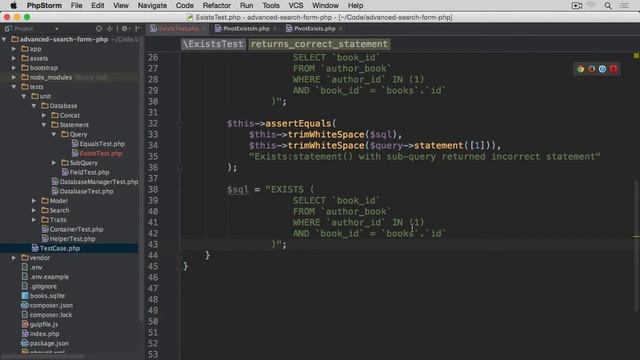Select books.sqlite file
The height and width of the screenshot is (360, 640).
(x=47, y=296)
